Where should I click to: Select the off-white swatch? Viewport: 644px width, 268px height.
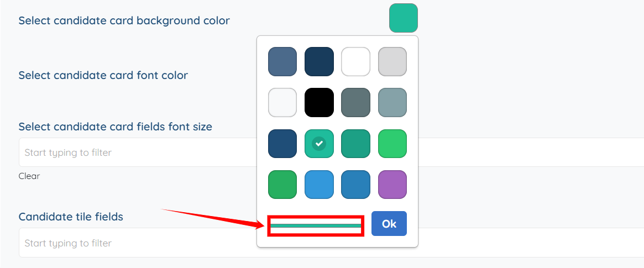(x=282, y=102)
